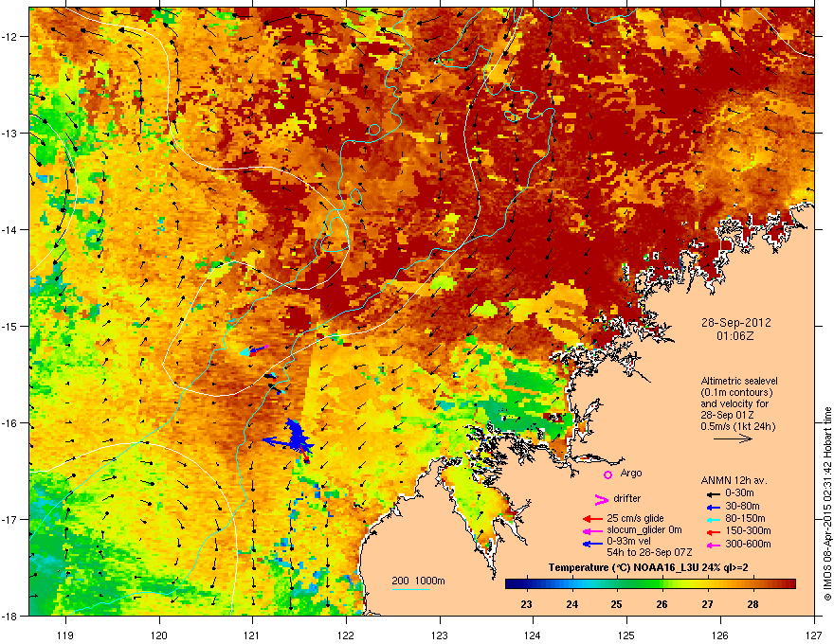This screenshot has width=834, height=644.
Task: Click the 0.5m/s velocity scale arrow
Action: 733,438
